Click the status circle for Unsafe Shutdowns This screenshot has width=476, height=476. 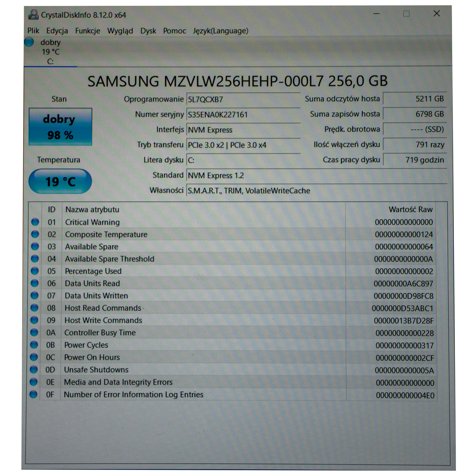tap(34, 370)
